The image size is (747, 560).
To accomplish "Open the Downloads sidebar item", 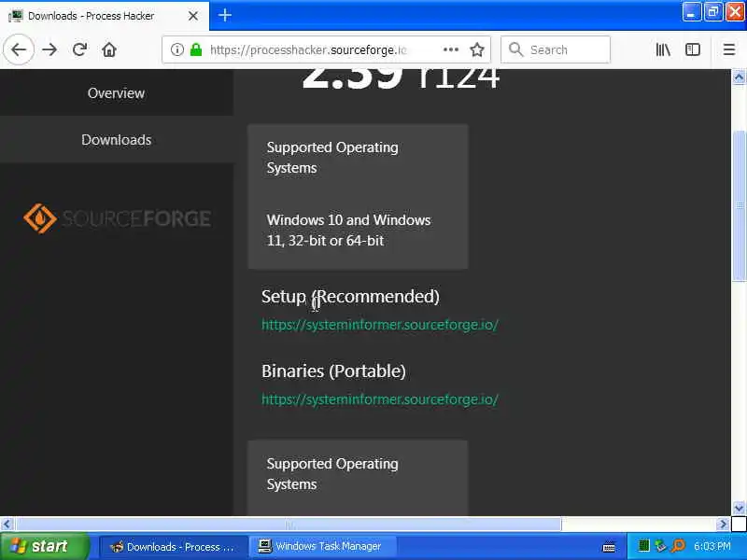I will tap(116, 139).
